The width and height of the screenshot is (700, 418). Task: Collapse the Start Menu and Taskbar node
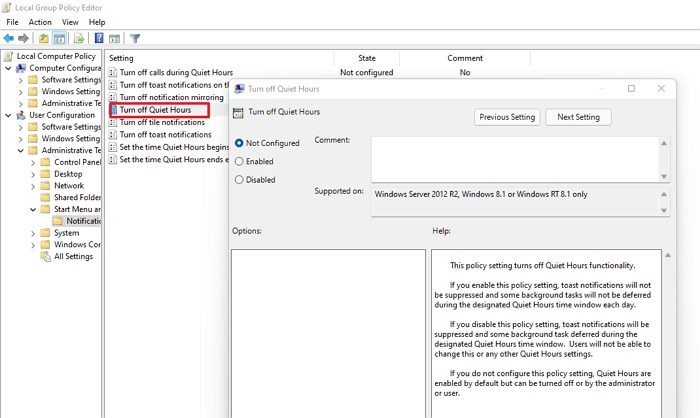pos(33,209)
